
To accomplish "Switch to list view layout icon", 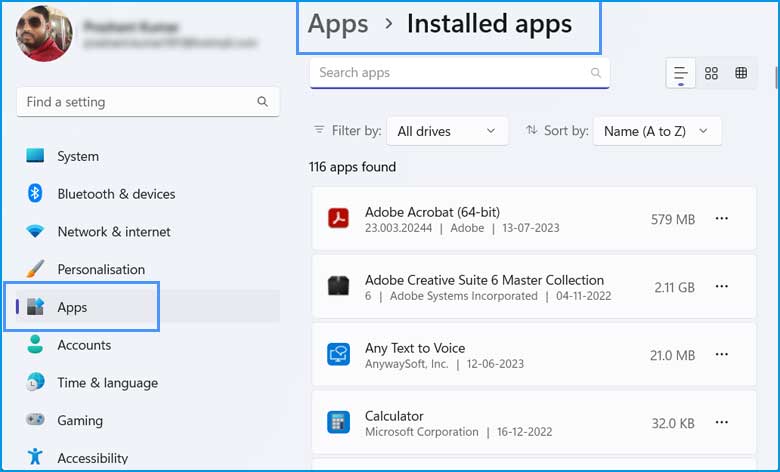I will [x=681, y=74].
